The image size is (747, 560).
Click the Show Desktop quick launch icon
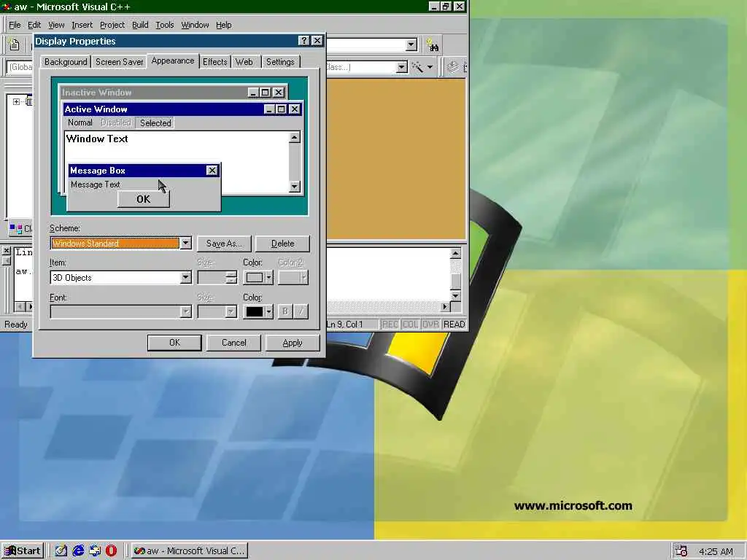pos(61,551)
